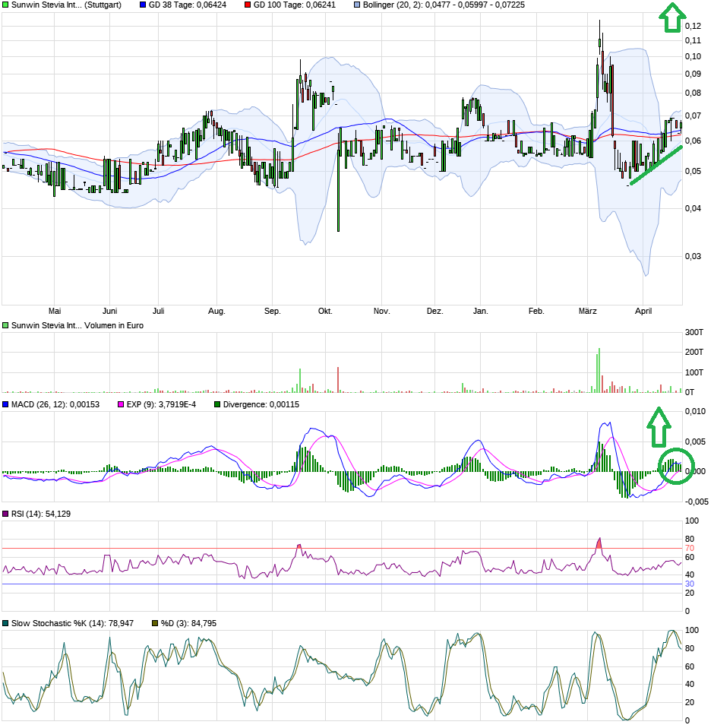Click the 'Juni' month label
This screenshot has width=714, height=728.
pyautogui.click(x=110, y=311)
